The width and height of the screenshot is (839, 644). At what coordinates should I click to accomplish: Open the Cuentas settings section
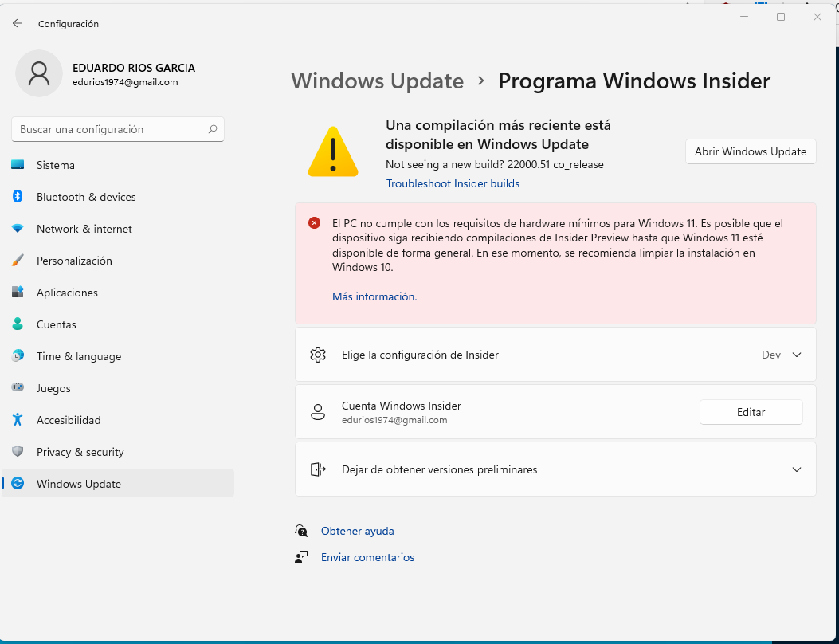(x=57, y=324)
